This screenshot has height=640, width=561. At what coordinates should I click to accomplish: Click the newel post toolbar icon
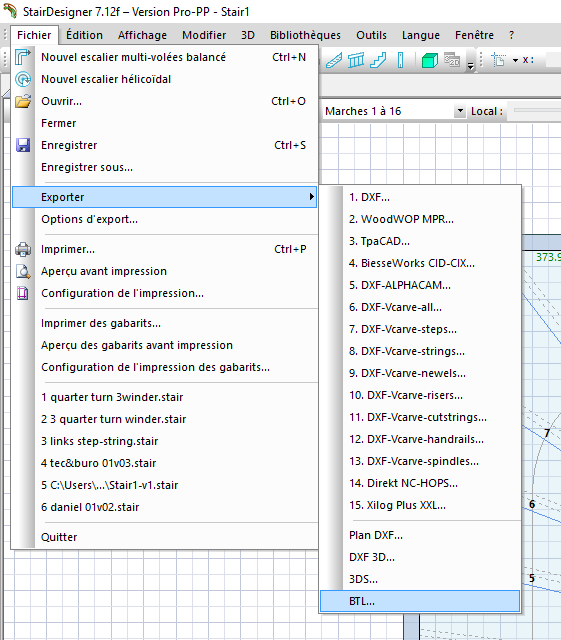[400, 60]
